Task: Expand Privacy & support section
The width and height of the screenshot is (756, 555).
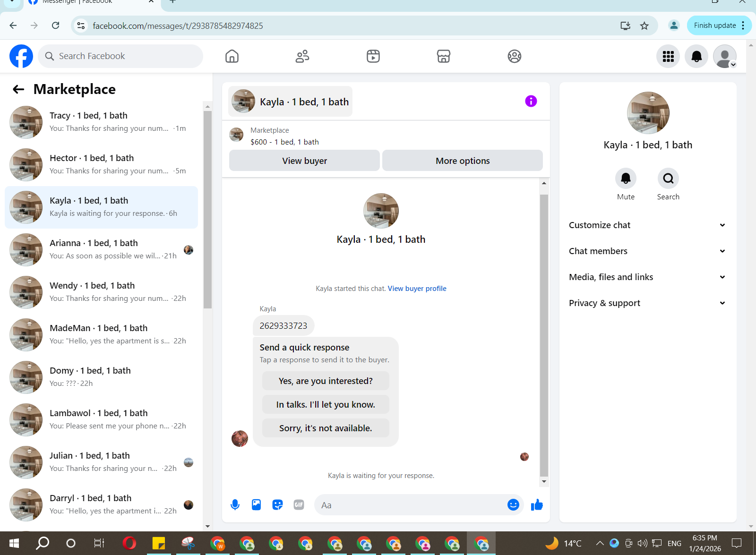Action: click(647, 303)
